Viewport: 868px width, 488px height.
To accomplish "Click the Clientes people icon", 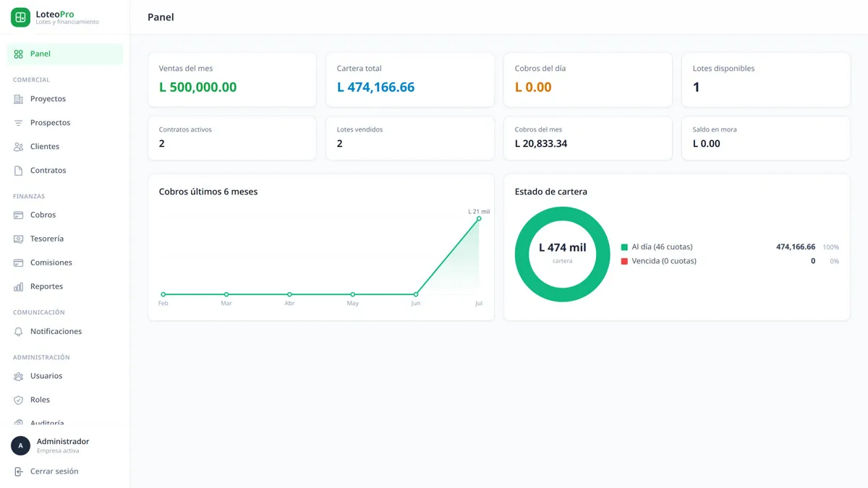I will [19, 147].
